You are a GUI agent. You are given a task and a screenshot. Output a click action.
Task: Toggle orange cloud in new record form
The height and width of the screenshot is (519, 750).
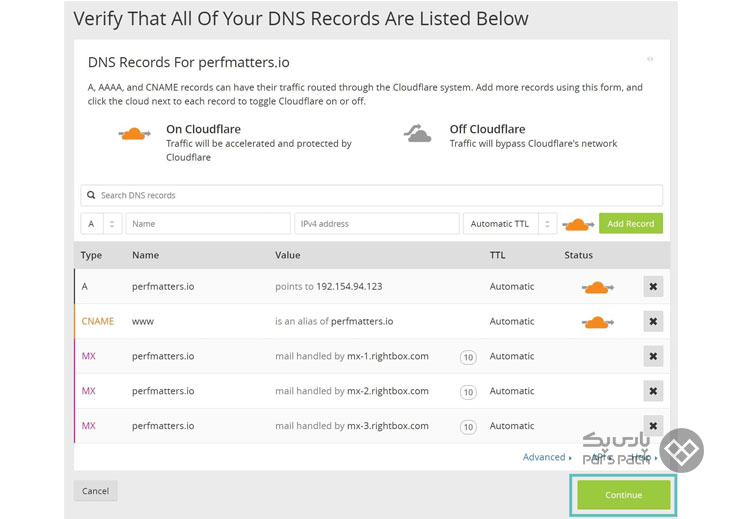pos(578,224)
